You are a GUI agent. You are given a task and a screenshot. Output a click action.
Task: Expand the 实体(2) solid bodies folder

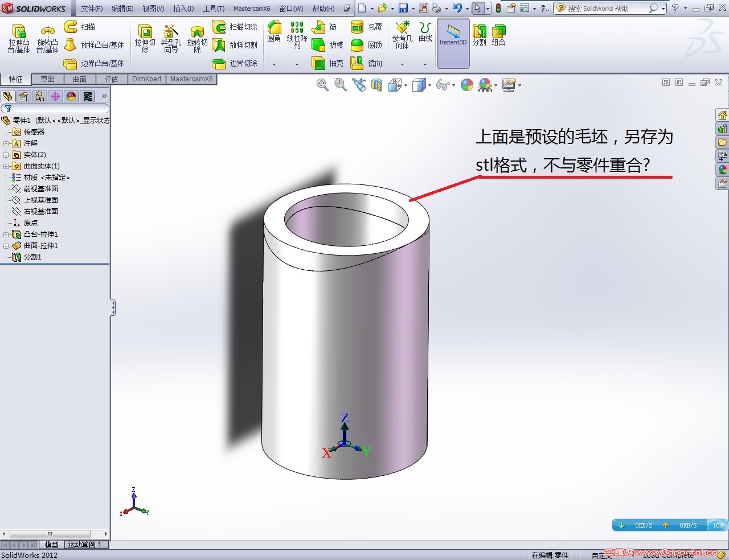point(6,155)
